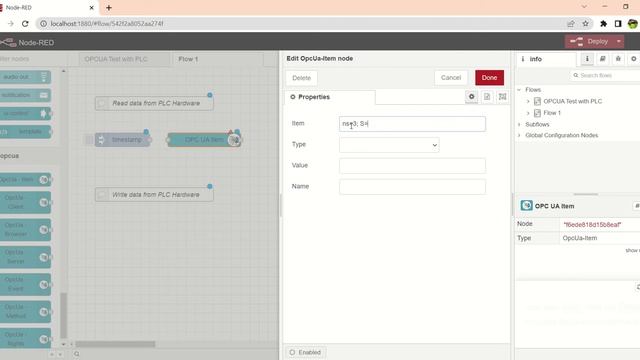
Task: Click the Name input field
Action: point(412,187)
